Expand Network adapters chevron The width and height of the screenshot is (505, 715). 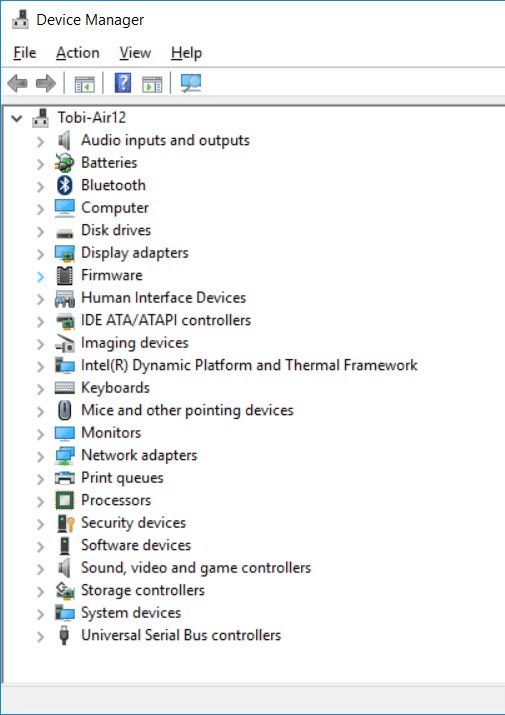[x=41, y=456]
